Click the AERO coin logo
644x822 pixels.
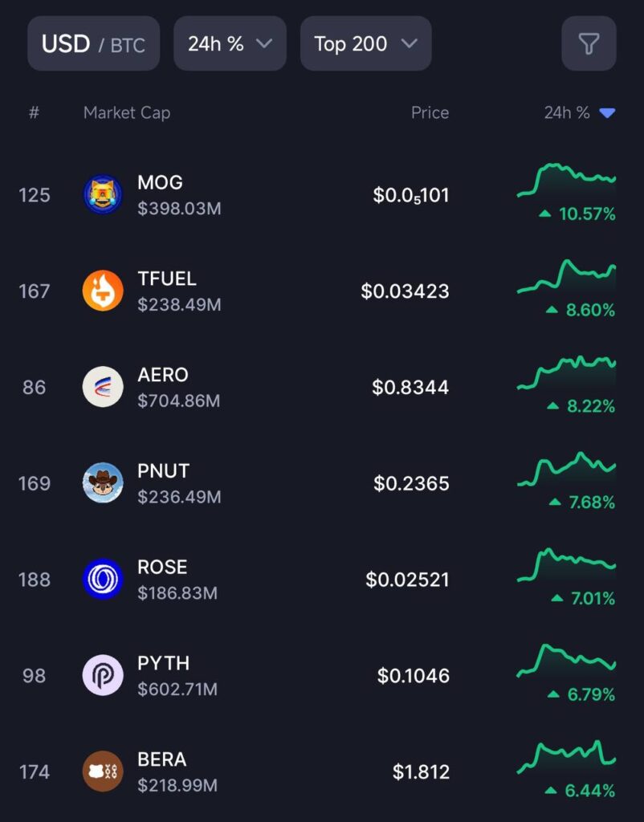coord(103,387)
